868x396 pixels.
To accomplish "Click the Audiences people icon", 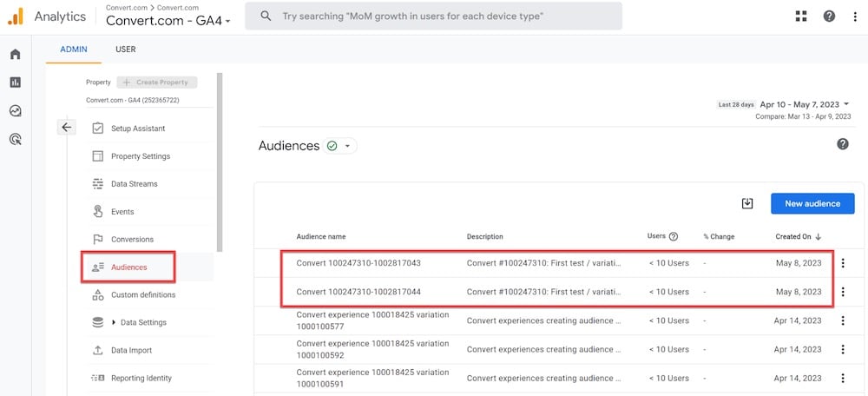I will [98, 267].
